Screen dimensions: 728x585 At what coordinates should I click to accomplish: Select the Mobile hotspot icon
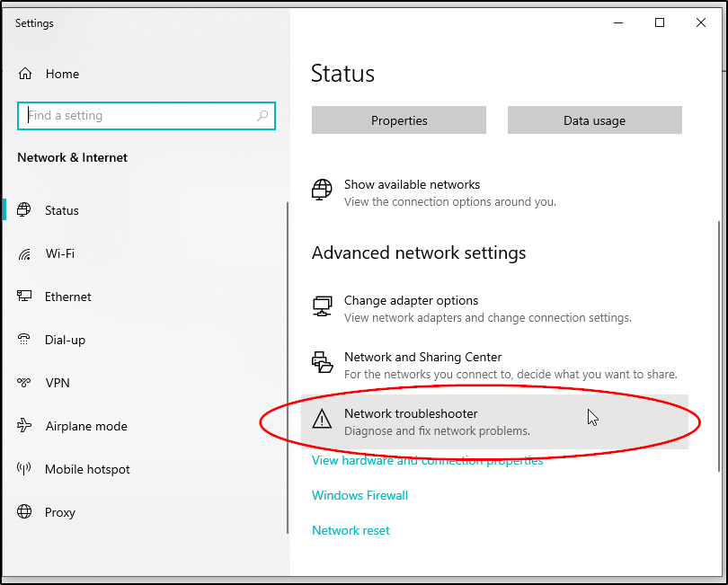click(24, 469)
